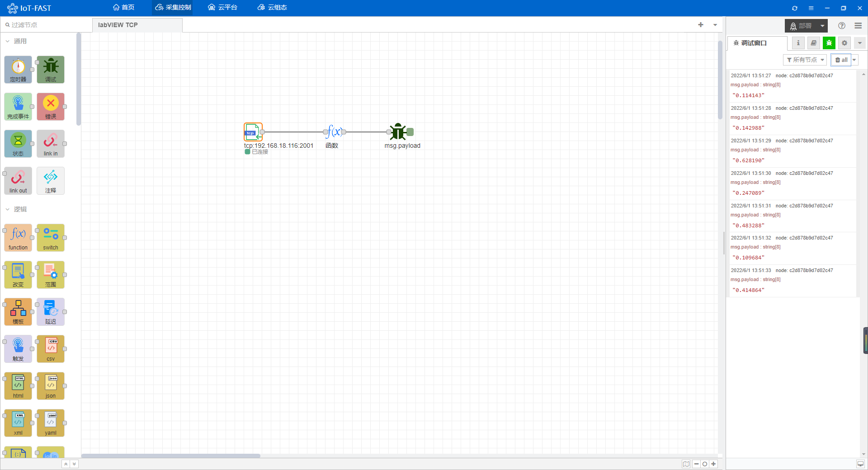The width and height of the screenshot is (868, 470).
Task: Click debug message value "0.114143"
Action: 748,95
